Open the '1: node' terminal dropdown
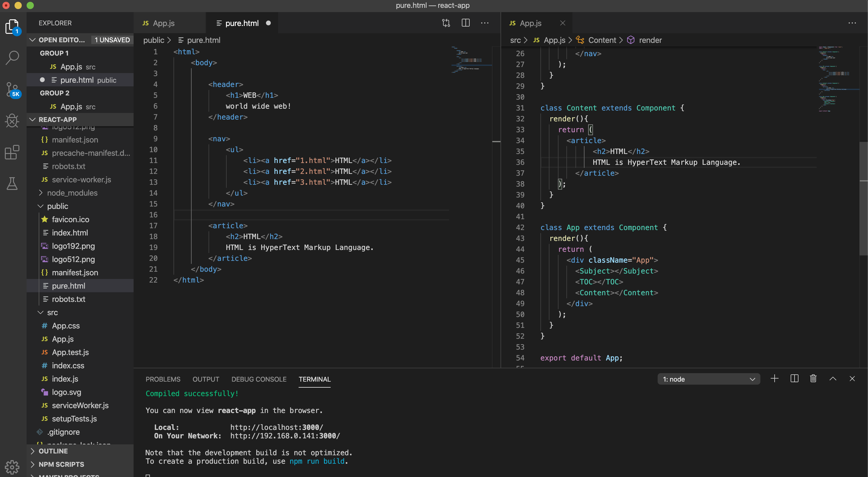 click(708, 379)
